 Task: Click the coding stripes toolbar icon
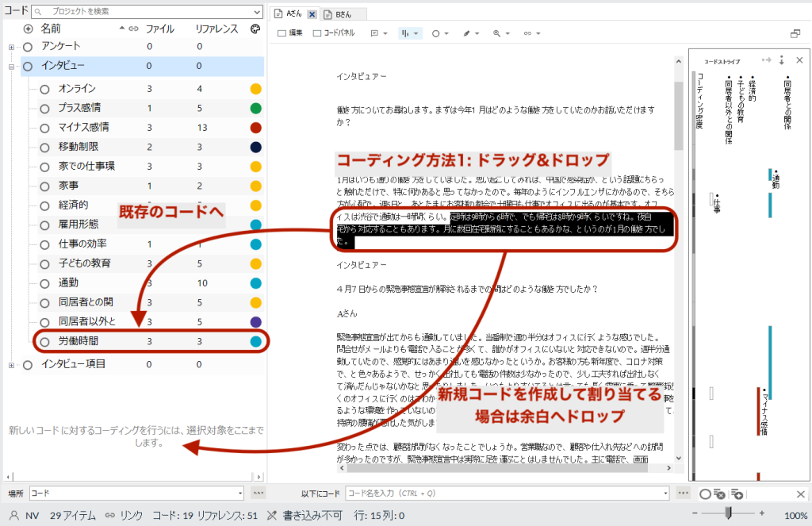pyautogui.click(x=405, y=33)
